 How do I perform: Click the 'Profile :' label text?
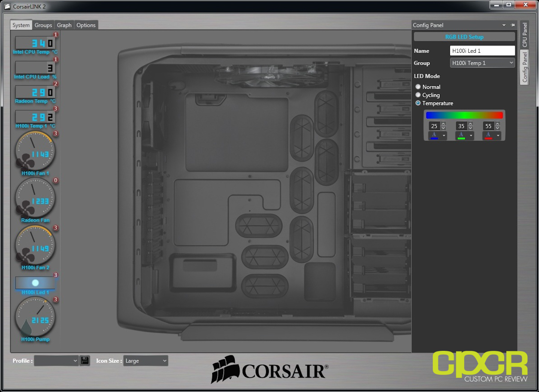tap(22, 361)
